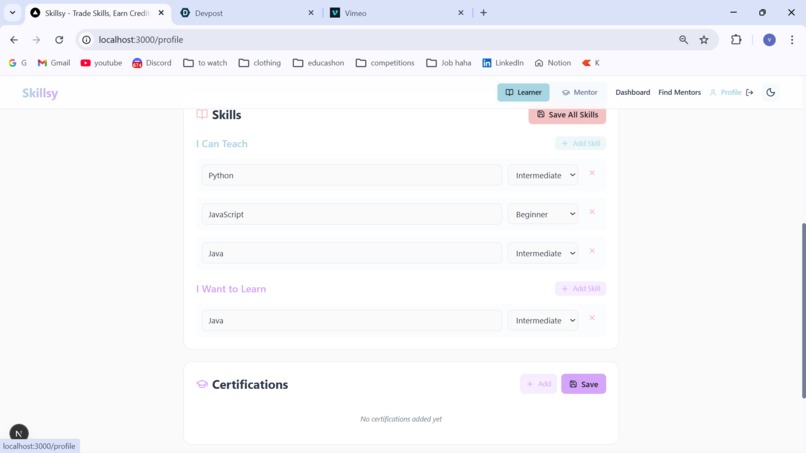Open the clothing bookmark folder
This screenshot has height=453, width=806.
point(260,63)
